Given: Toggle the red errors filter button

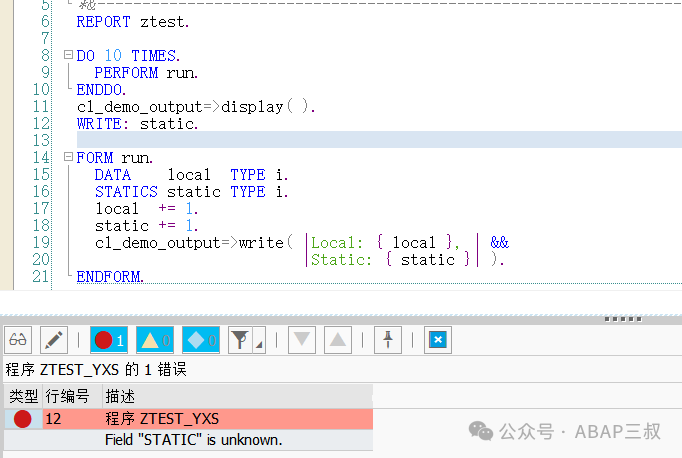Looking at the screenshot, I should (109, 340).
